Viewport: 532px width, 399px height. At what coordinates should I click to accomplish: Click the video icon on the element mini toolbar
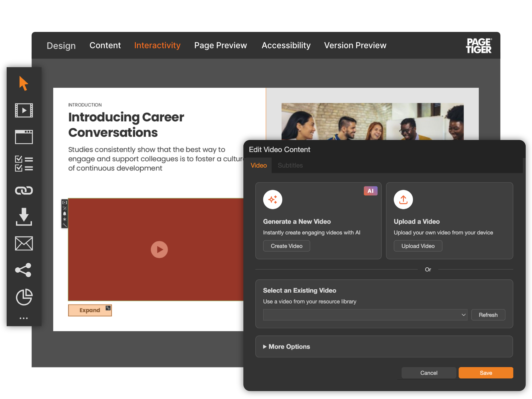(x=65, y=202)
